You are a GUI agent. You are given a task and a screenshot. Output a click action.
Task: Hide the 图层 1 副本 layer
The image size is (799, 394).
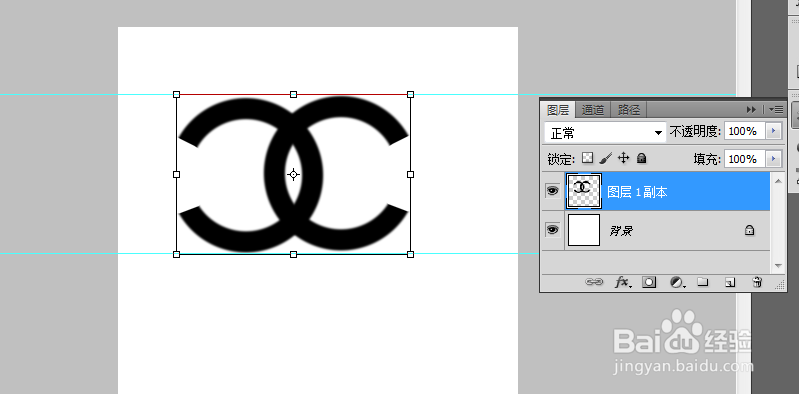552,191
